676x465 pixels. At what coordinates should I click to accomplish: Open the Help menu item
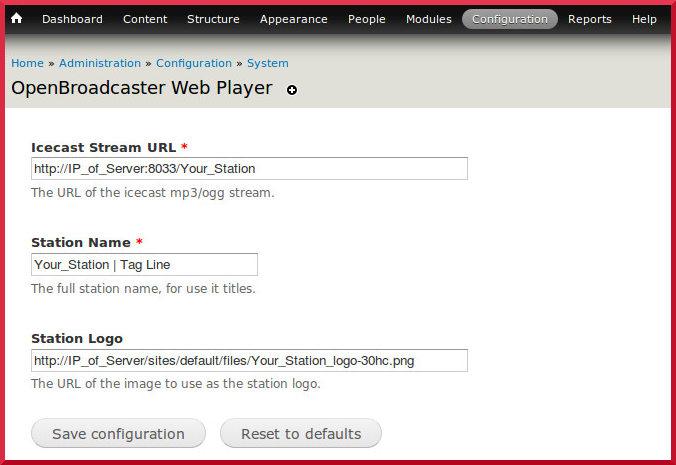(x=644, y=19)
